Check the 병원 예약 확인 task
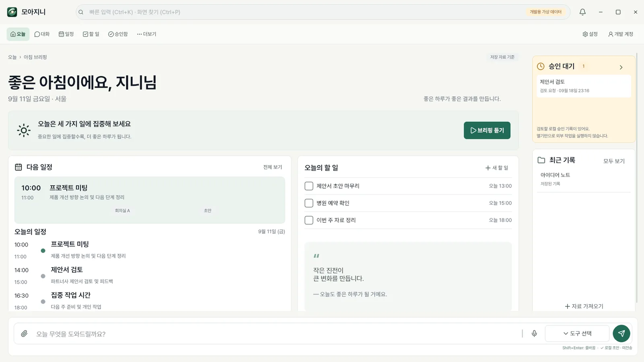Screen dimensions: 644x362 coord(309,203)
